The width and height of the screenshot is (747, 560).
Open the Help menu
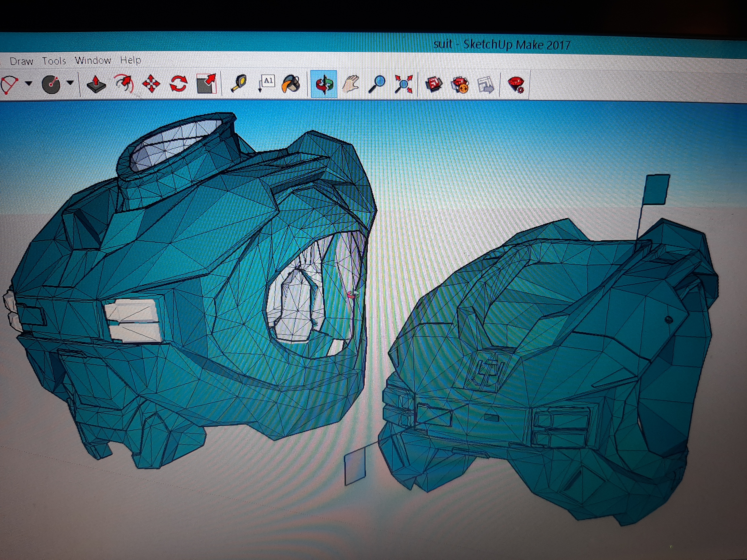click(131, 60)
